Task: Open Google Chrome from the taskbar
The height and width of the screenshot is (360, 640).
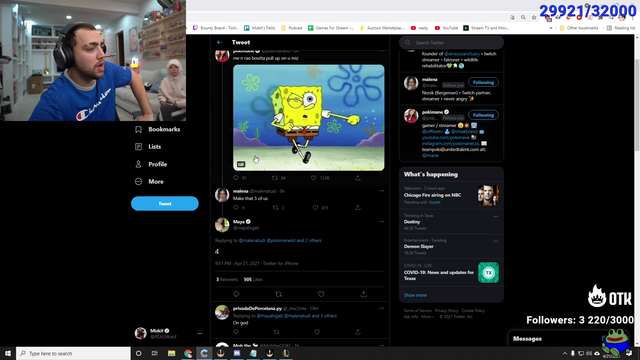Action: click(x=188, y=353)
